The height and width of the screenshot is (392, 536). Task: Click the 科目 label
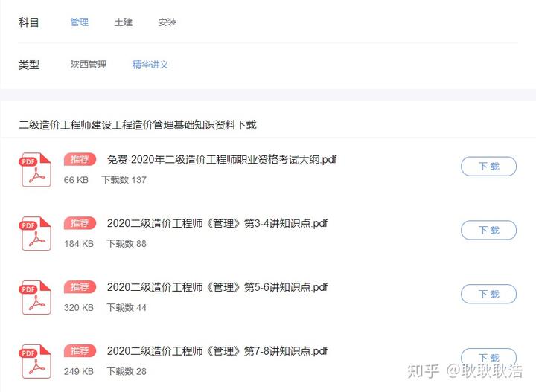coord(29,22)
